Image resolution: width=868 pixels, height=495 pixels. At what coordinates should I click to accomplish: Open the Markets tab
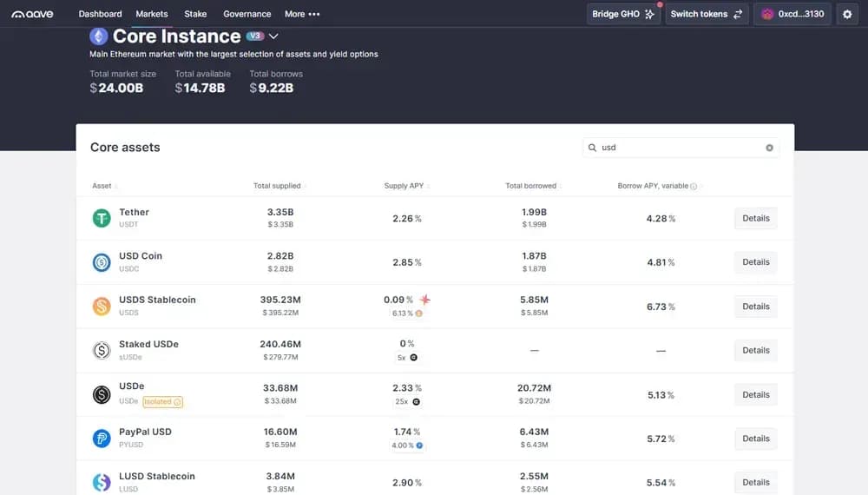pyautogui.click(x=152, y=14)
